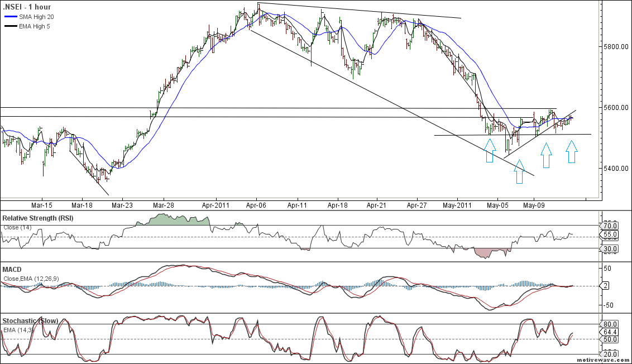Click the Apr-06 date on time axis

[256, 205]
